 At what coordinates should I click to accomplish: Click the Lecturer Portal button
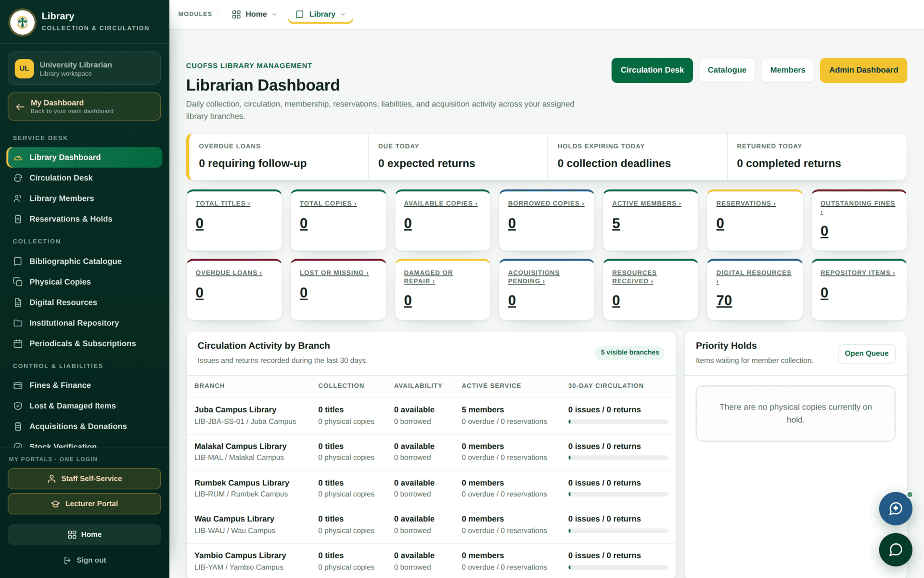tap(84, 504)
